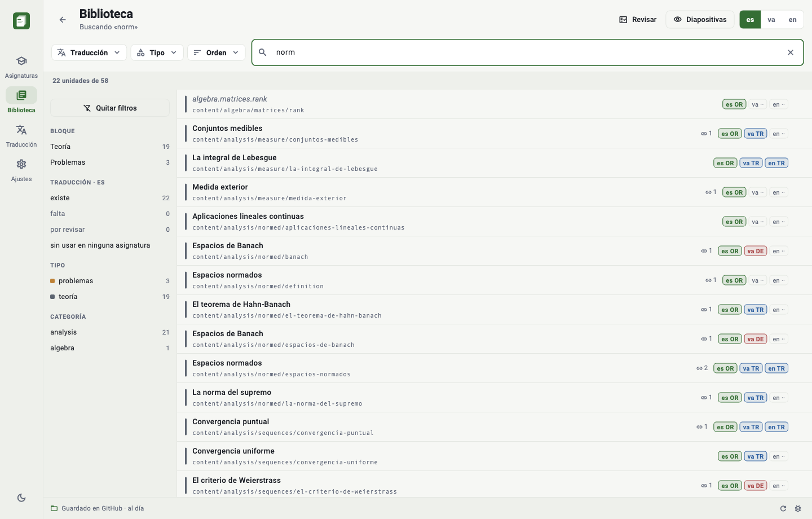The width and height of the screenshot is (812, 519).
Task: Filter by Problemas block
Action: pyautogui.click(x=110, y=162)
